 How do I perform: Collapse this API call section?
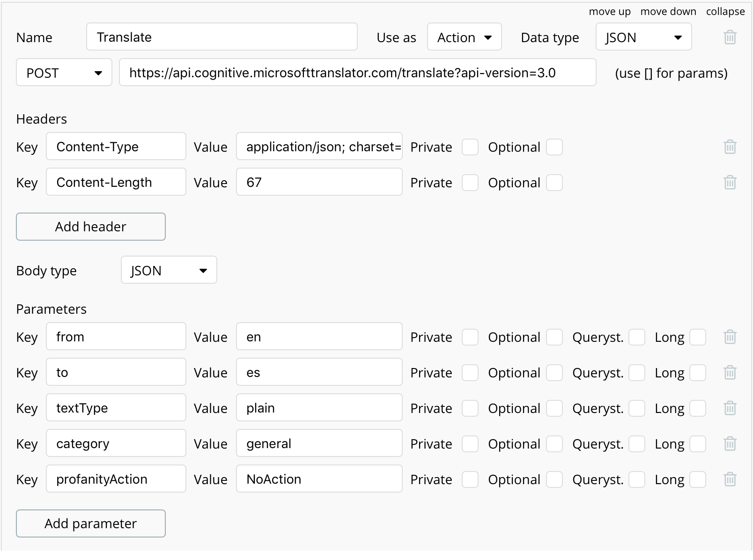click(x=725, y=11)
